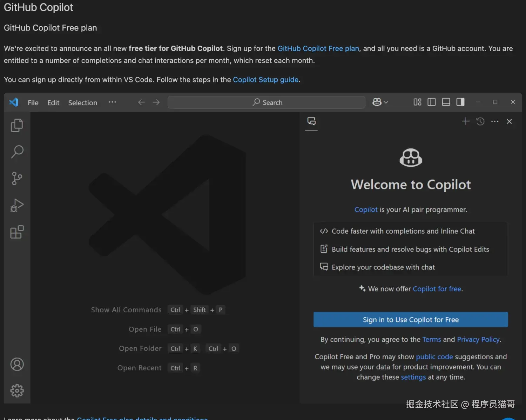The height and width of the screenshot is (420, 526).
Task: Click the R key hint for Open Recent
Action: pyautogui.click(x=195, y=368)
